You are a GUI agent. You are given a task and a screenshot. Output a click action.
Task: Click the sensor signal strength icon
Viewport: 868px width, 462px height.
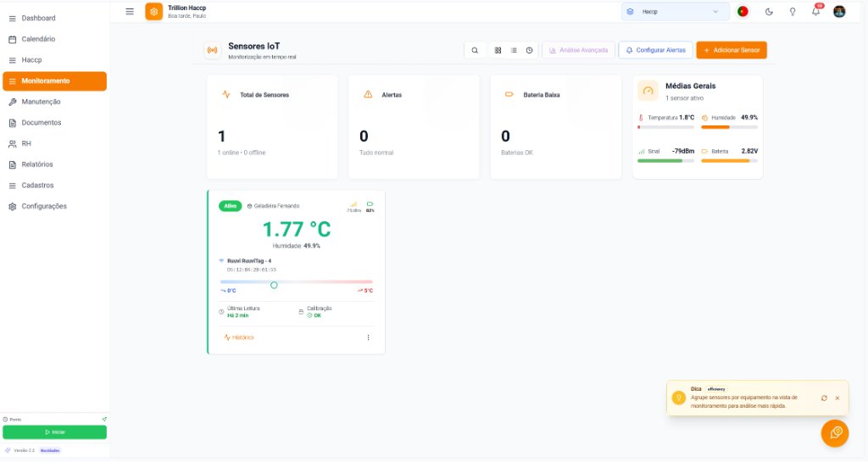(x=353, y=204)
